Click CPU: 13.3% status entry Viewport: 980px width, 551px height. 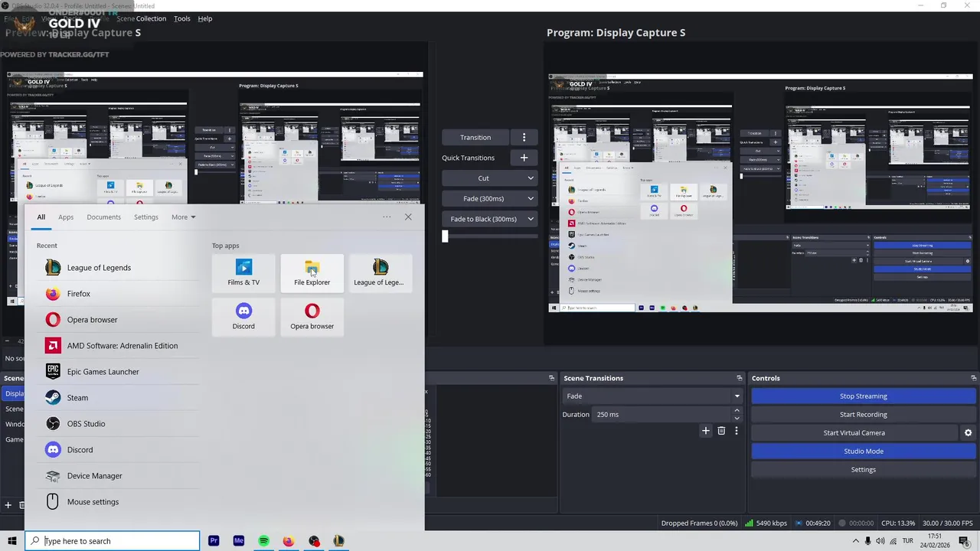click(898, 523)
